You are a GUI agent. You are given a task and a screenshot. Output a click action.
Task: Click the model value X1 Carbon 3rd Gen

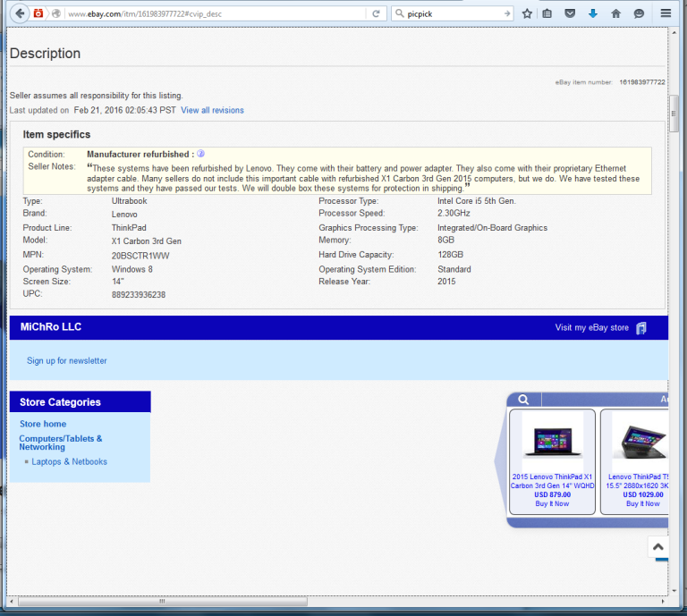[x=147, y=241]
